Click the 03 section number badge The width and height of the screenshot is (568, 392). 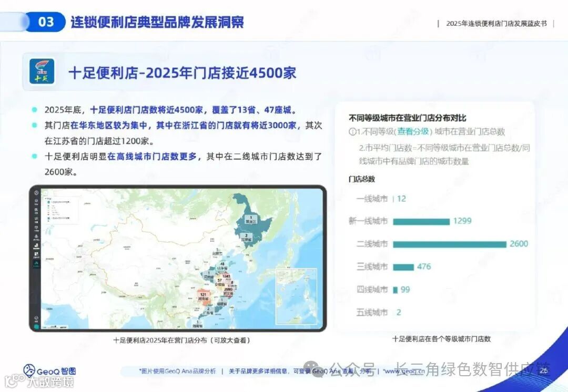click(46, 22)
